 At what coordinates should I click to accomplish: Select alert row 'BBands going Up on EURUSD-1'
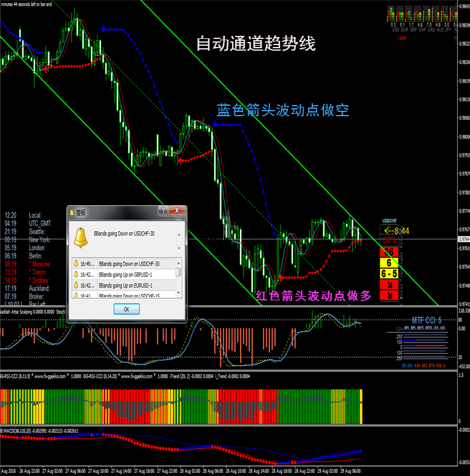tap(124, 286)
